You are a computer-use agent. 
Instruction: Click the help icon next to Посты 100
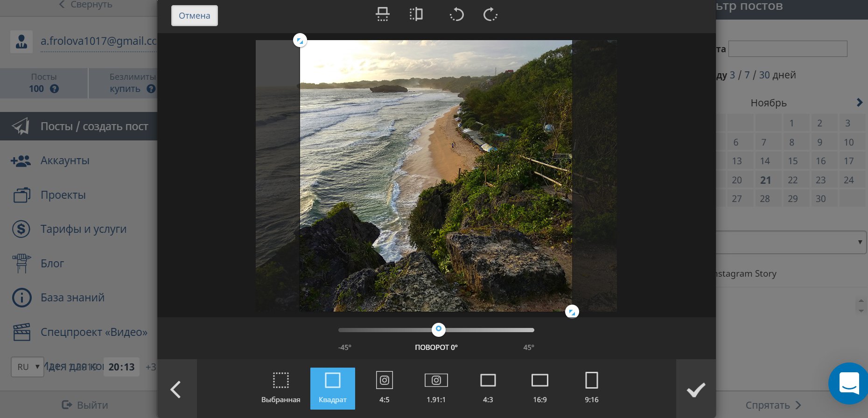click(x=55, y=89)
